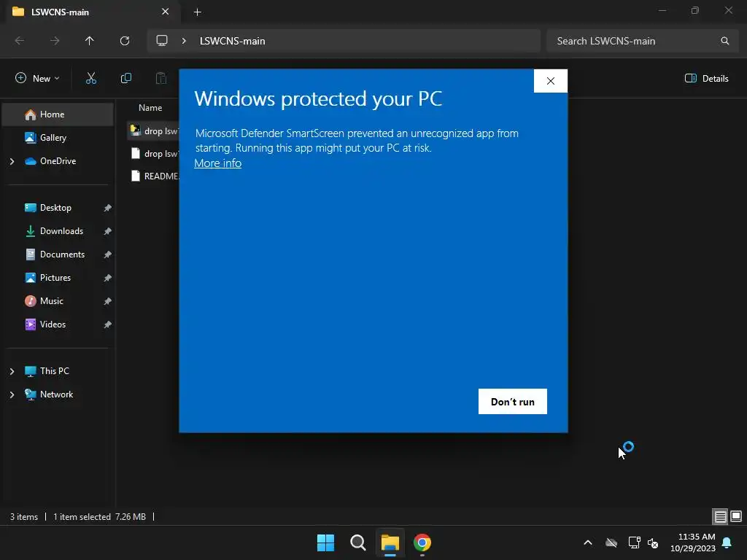Screen dimensions: 747x560
Task: Click the muted volume tray icon
Action: 653,542
